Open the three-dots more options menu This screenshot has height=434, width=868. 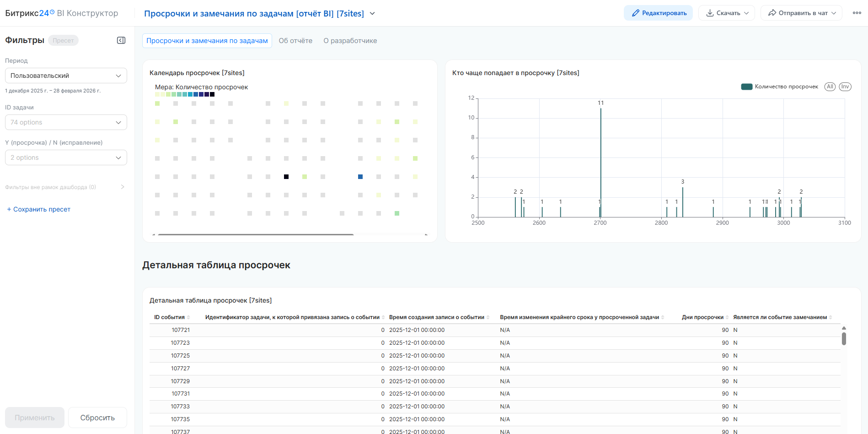[857, 13]
